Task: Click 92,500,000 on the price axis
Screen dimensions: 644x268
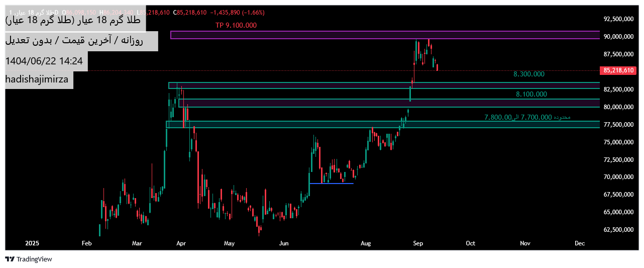Action: 618,19
